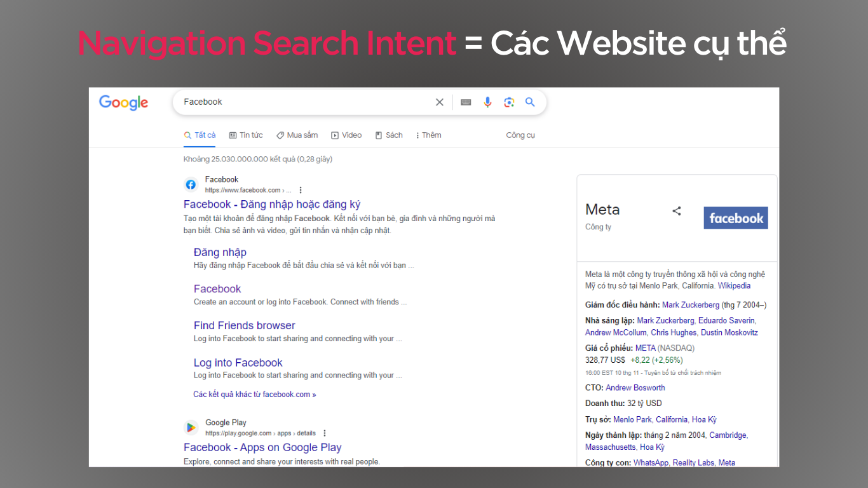Click Dustin Moskovitz founder link

pyautogui.click(x=729, y=333)
